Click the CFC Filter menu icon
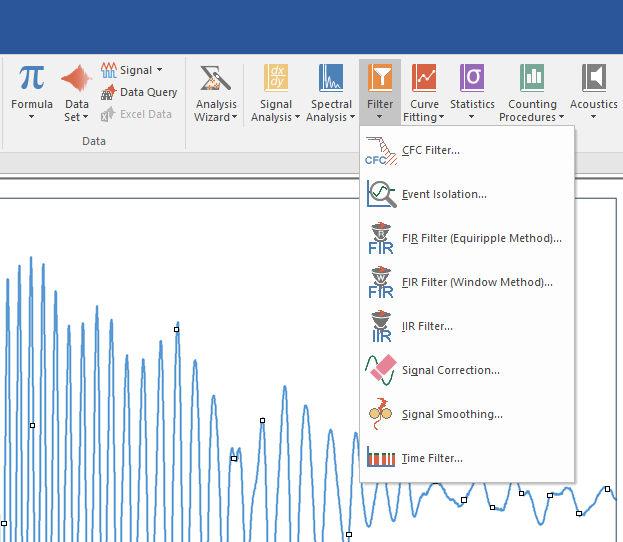 coord(381,151)
